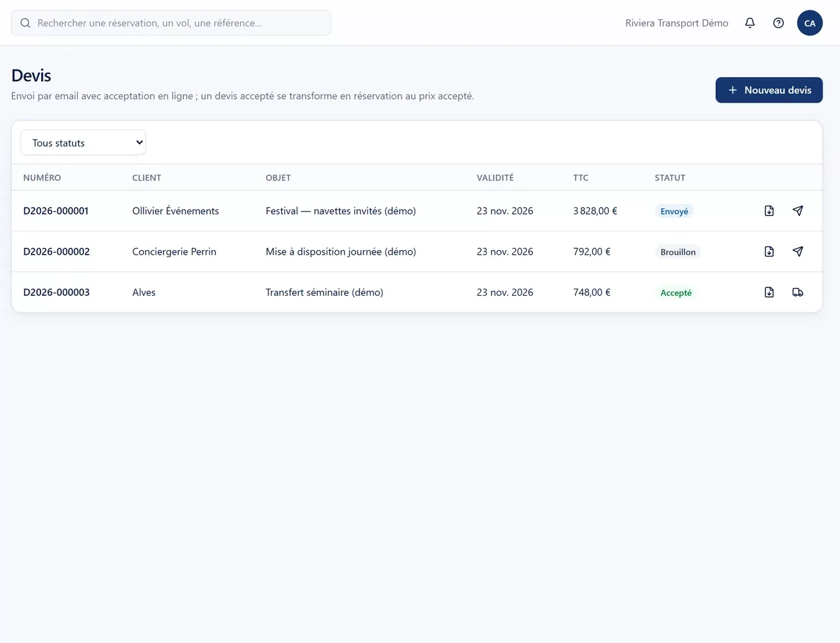Select quote number D2026-000001

[x=56, y=211]
